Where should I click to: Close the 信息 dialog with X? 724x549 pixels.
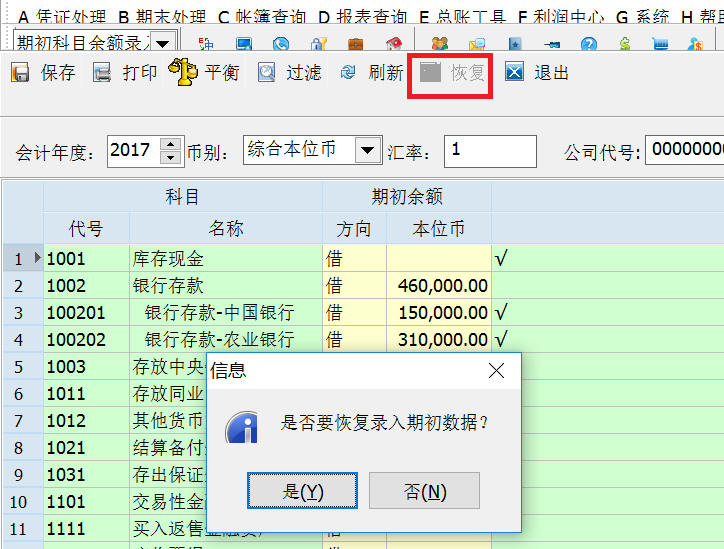pyautogui.click(x=496, y=370)
